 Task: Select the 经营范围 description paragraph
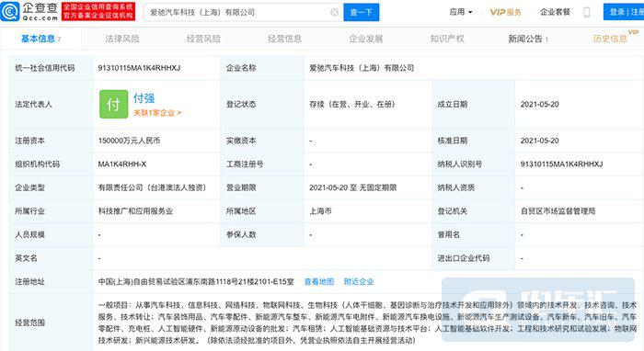pyautogui.click(x=367, y=323)
